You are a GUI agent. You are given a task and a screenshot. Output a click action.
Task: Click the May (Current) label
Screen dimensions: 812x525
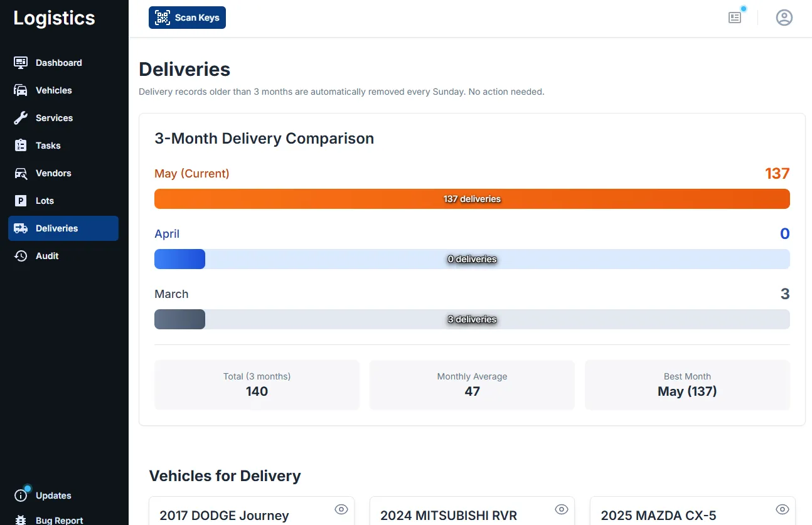pos(192,174)
